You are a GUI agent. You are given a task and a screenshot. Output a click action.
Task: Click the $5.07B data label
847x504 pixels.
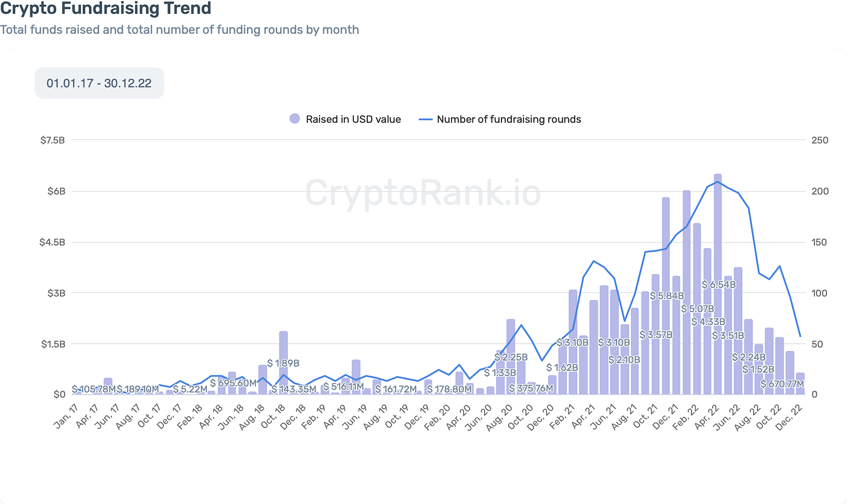[x=698, y=309]
